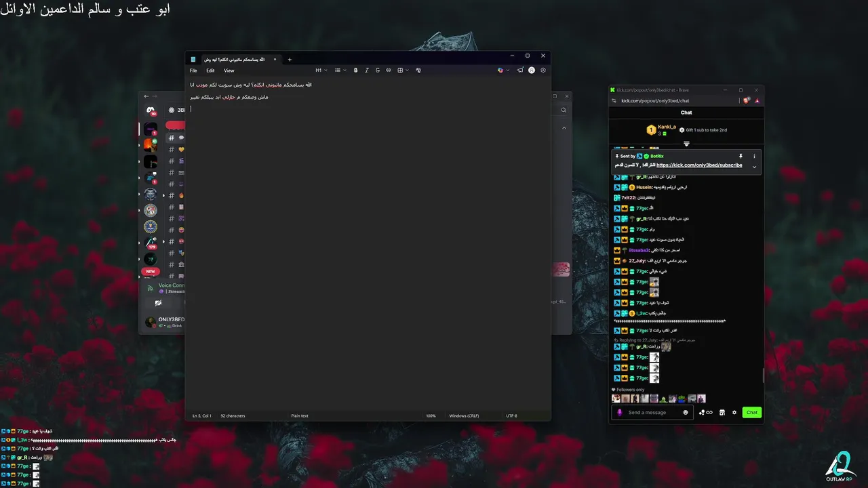The width and height of the screenshot is (868, 488).
Task: Click the Discord search magnifier icon
Action: (563, 110)
